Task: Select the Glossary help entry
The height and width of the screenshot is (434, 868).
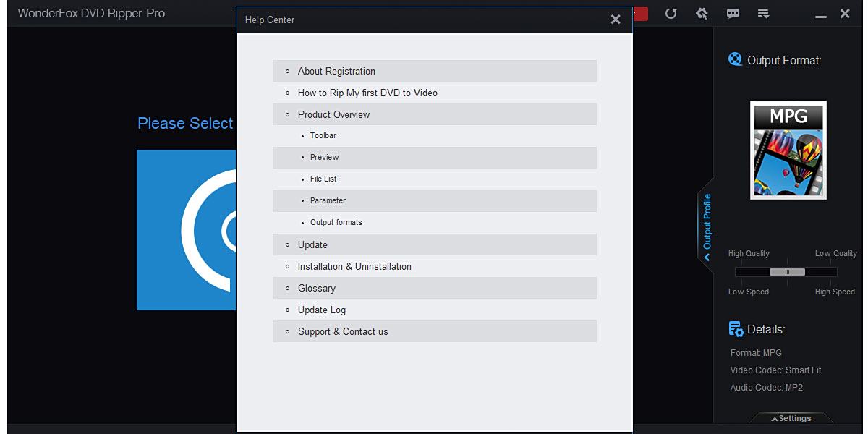Action: 317,288
